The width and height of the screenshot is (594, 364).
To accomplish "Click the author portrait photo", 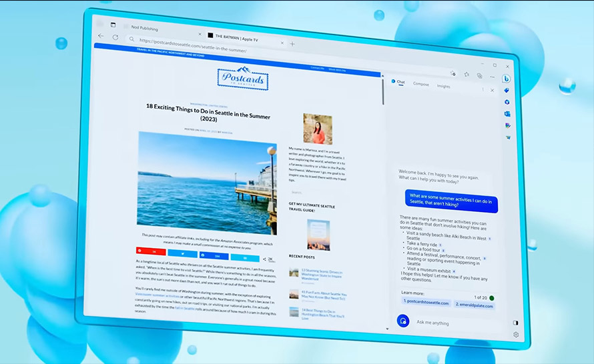I will (x=318, y=129).
